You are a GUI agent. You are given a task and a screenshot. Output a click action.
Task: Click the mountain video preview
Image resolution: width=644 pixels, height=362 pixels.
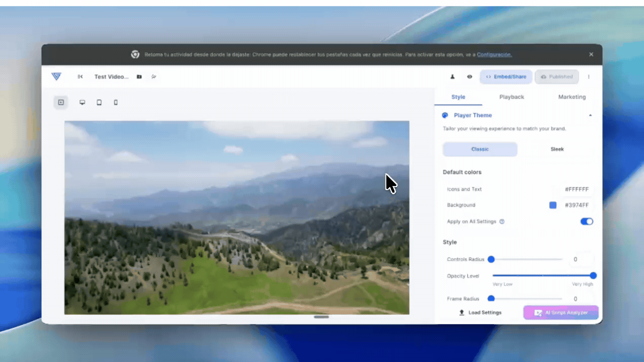tap(236, 218)
